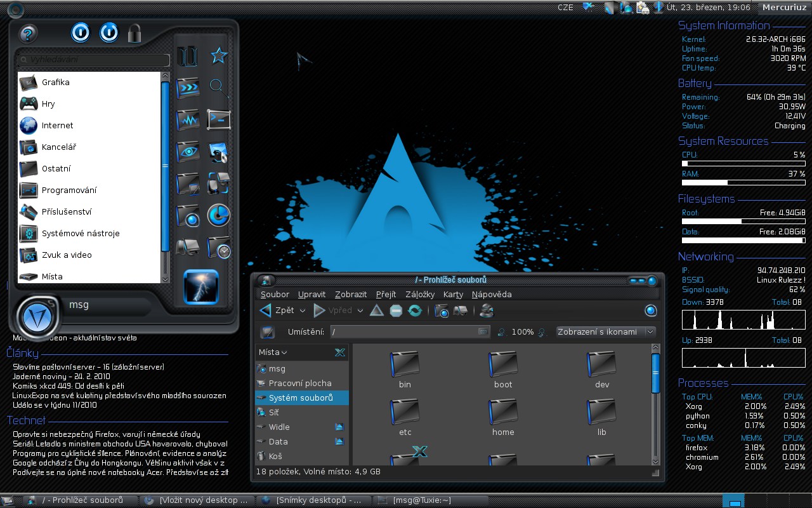Click the application menu list scrollbar thumb
This screenshot has height=508, width=812.
point(165,165)
